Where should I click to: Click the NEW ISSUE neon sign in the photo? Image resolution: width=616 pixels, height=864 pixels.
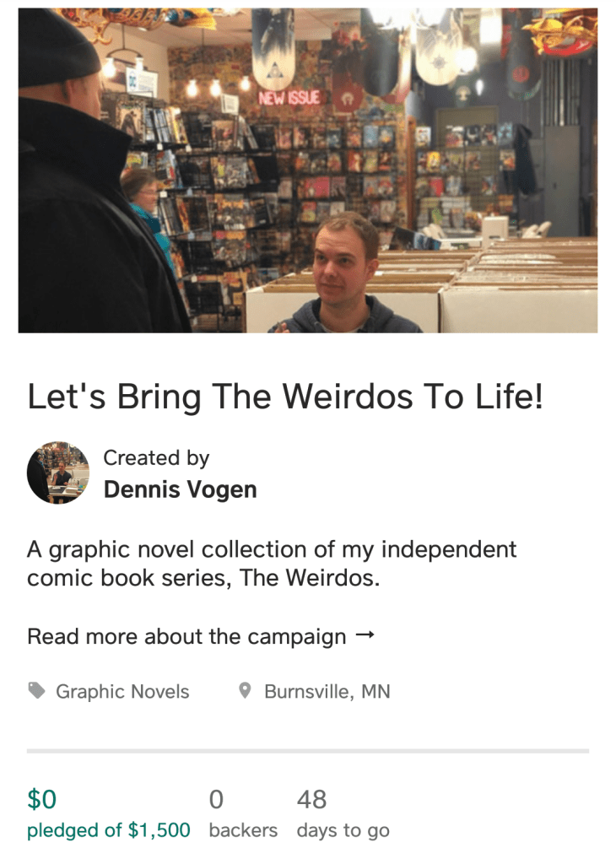click(289, 98)
